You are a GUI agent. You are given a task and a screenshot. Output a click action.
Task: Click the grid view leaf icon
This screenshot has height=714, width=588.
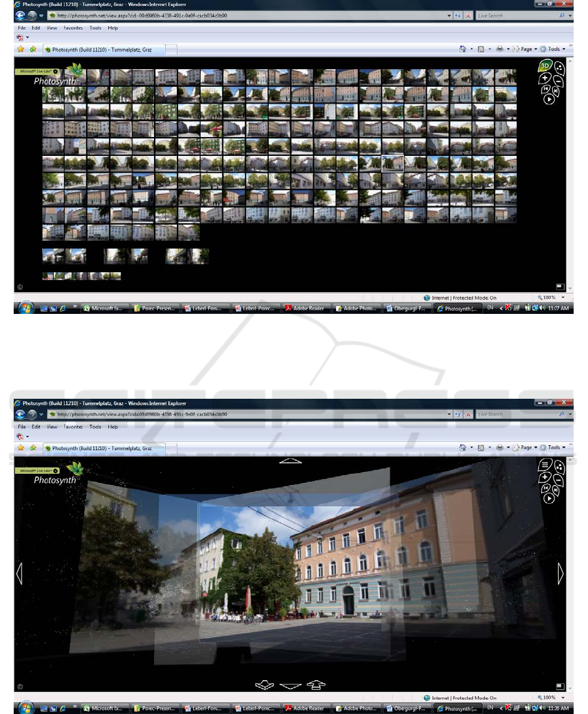(545, 465)
